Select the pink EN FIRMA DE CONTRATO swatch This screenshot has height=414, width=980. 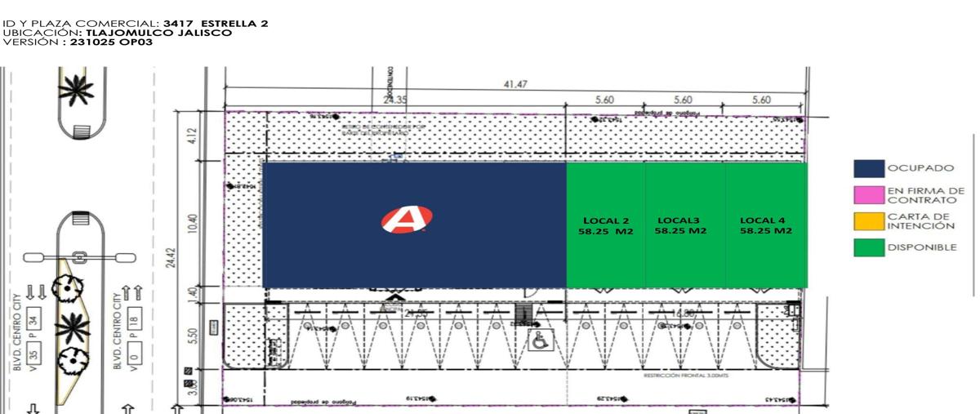point(868,195)
